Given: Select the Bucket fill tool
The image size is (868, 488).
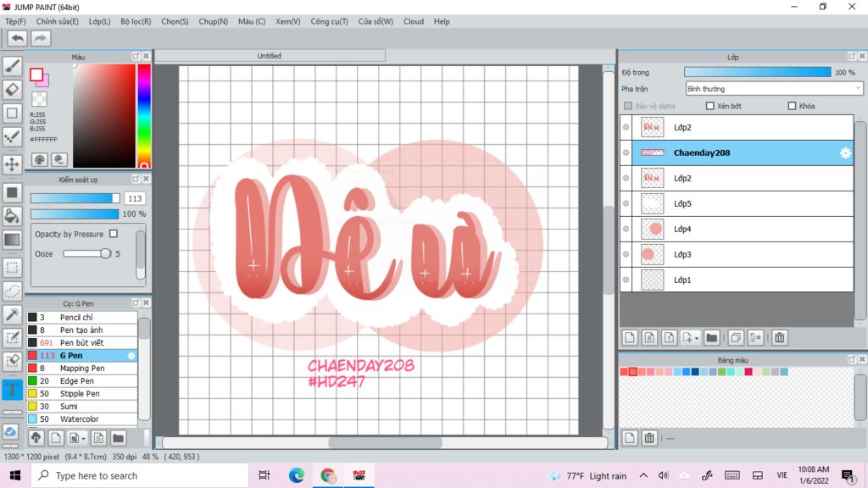Looking at the screenshot, I should click(x=12, y=216).
